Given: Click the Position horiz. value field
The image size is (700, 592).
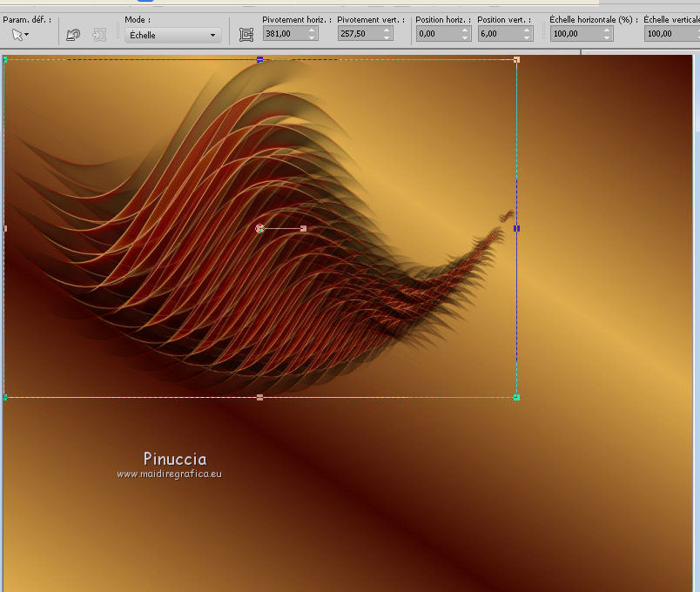Looking at the screenshot, I should tap(436, 34).
